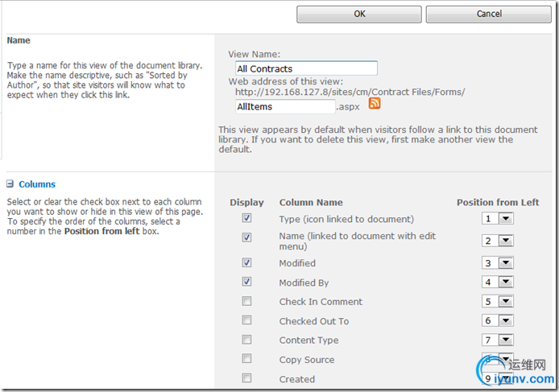The width and height of the screenshot is (559, 392).
Task: Click the OK button
Action: (359, 14)
